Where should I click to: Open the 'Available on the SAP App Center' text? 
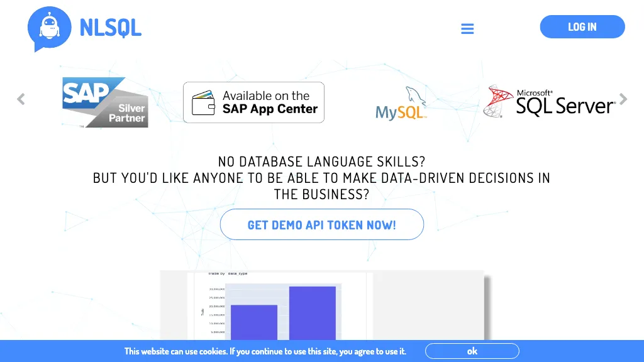click(270, 102)
